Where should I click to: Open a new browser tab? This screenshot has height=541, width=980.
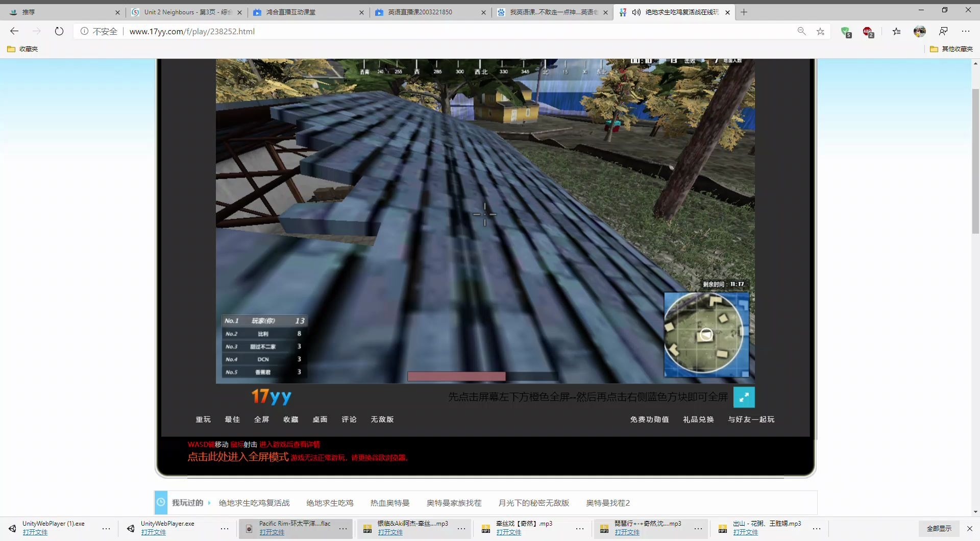pos(744,12)
